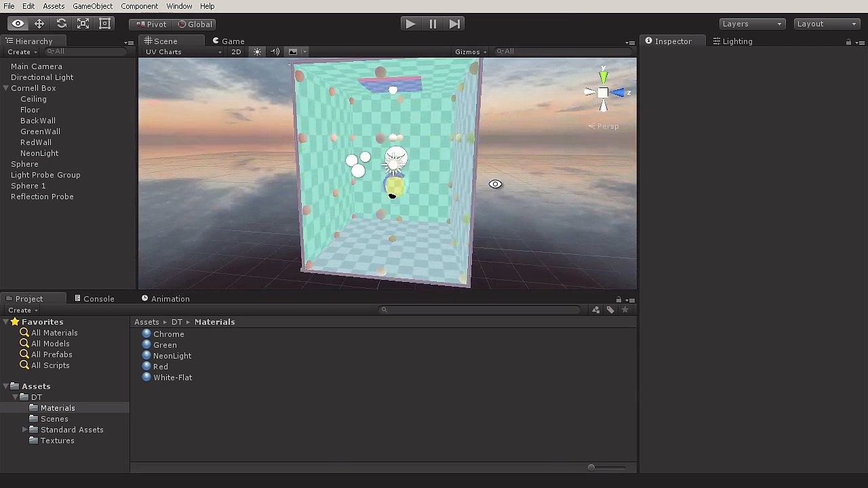Open the Window menu
The width and height of the screenshot is (868, 488).
179,6
